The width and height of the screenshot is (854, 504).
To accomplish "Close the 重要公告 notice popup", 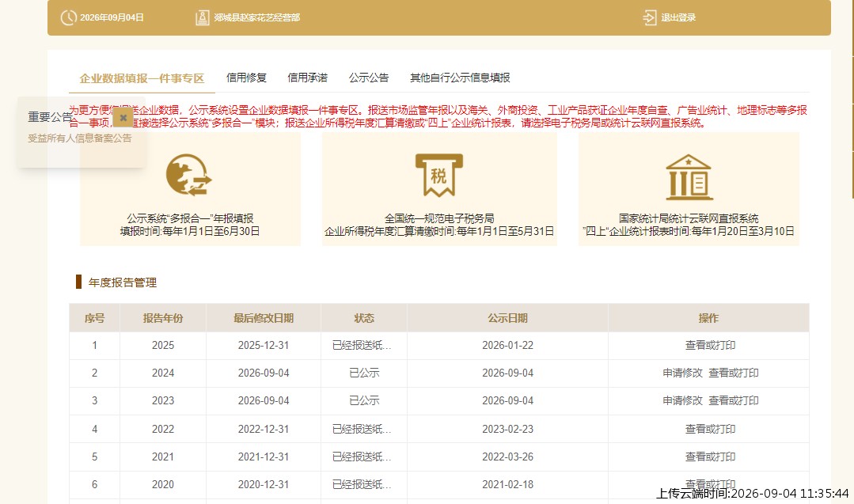I will pos(123,117).
